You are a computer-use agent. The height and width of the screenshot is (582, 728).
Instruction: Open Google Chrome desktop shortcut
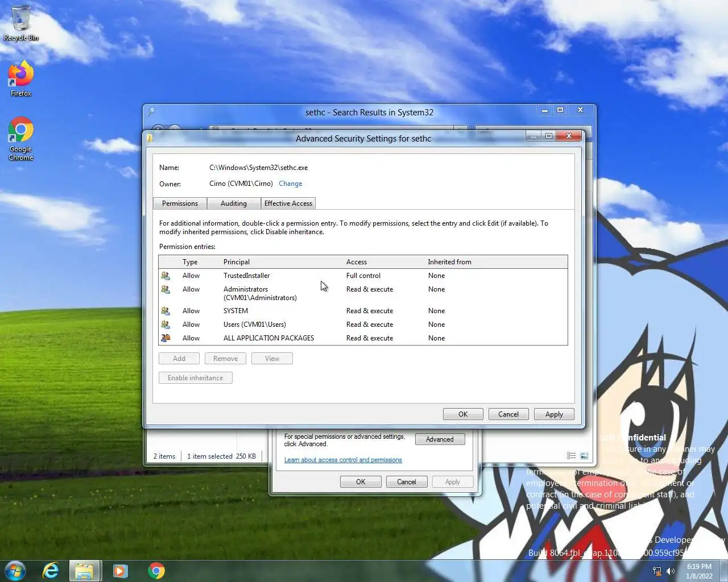[x=21, y=139]
